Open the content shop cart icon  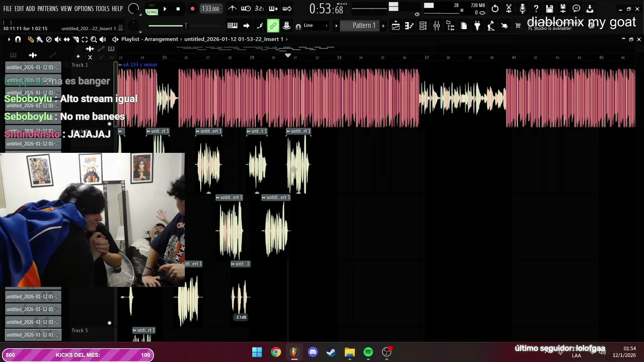(518, 26)
